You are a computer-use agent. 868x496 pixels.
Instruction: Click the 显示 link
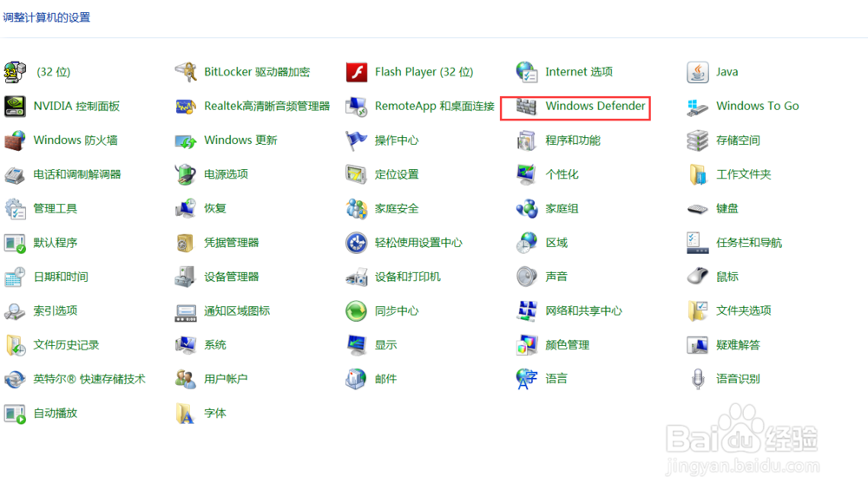coord(386,345)
